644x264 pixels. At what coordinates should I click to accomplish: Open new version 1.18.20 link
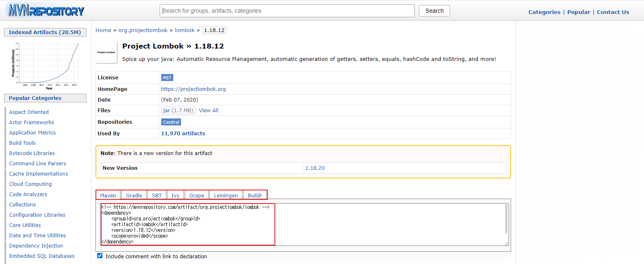click(315, 168)
